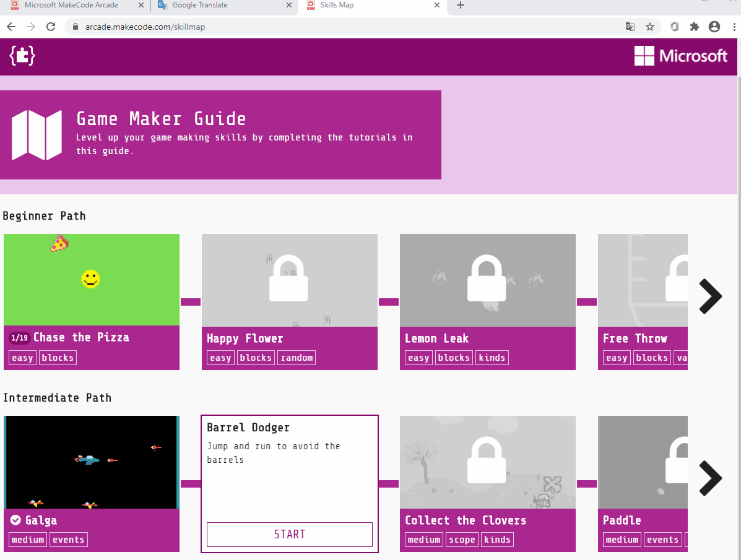
Task: Click the browser profile avatar icon
Action: click(714, 27)
